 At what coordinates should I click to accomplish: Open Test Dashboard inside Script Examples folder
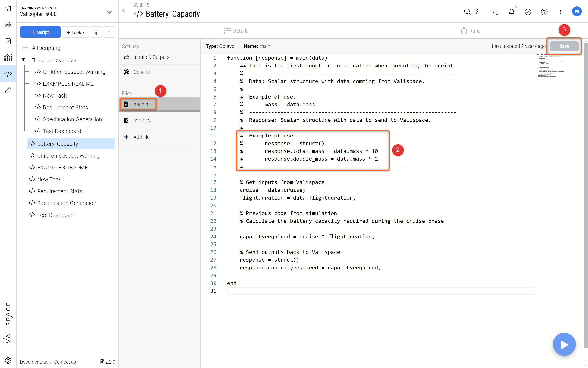tap(62, 131)
